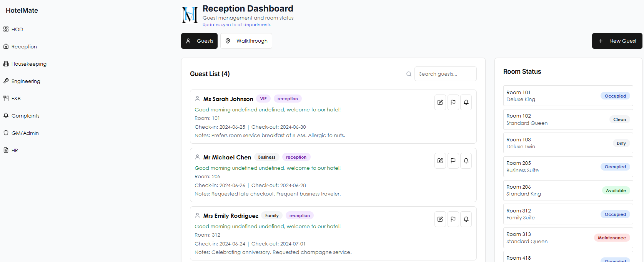Image resolution: width=644 pixels, height=262 pixels.
Task: Edit Mr Michael Chen's guest record
Action: [440, 161]
